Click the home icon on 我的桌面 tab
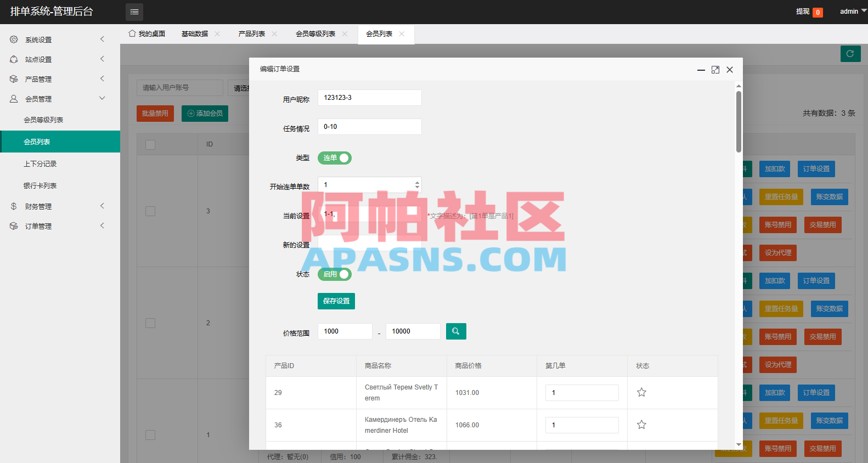 click(x=132, y=33)
